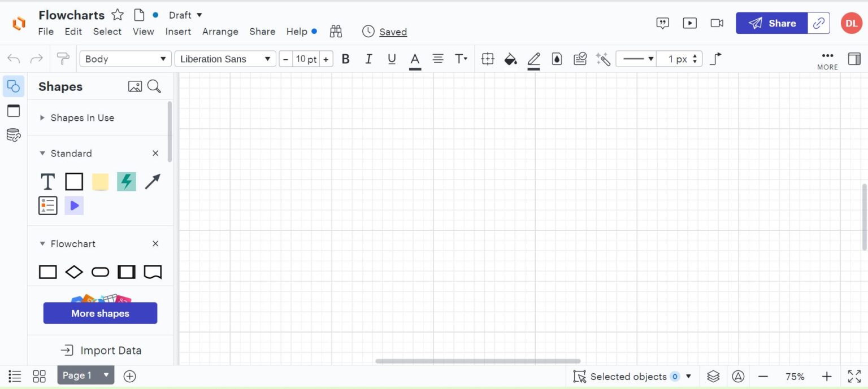This screenshot has width=868, height=389.
Task: Click the More shapes button
Action: [x=100, y=313]
